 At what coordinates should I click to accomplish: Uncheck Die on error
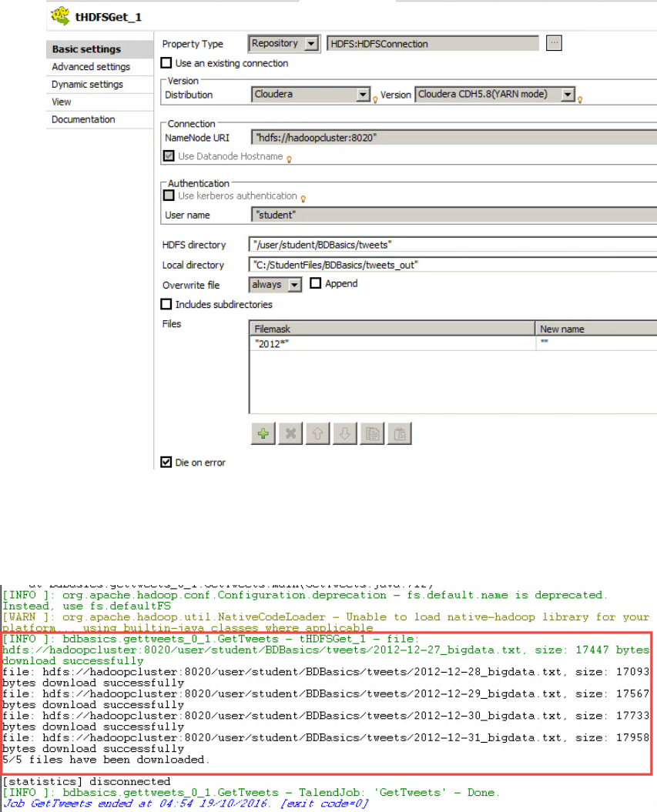click(x=166, y=463)
